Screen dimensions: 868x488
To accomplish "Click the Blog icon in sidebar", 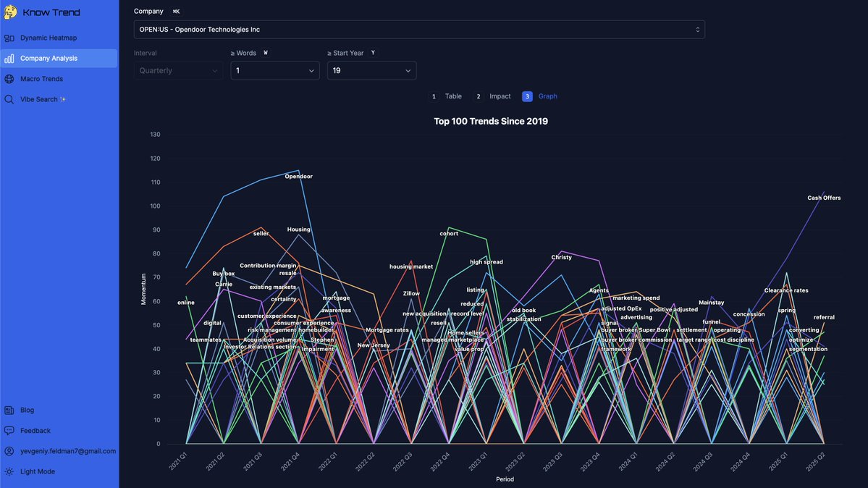I will (x=9, y=411).
